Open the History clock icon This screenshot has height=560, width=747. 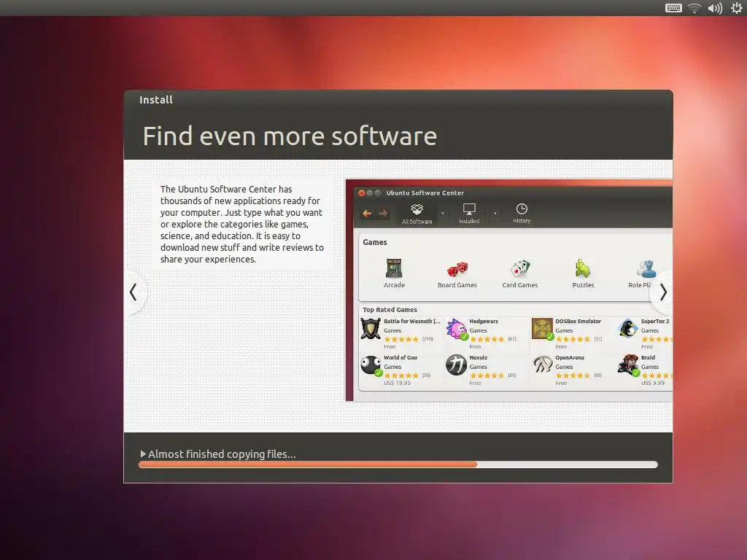pyautogui.click(x=522, y=209)
